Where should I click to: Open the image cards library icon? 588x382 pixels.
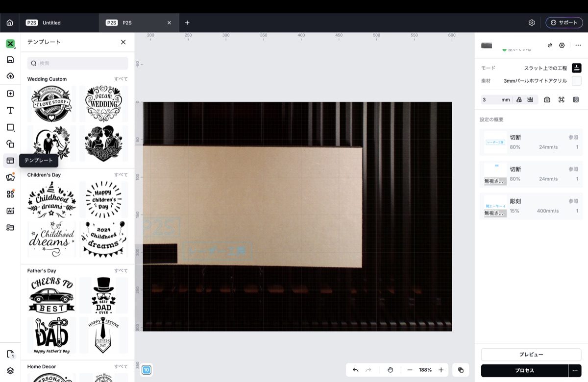(10, 177)
